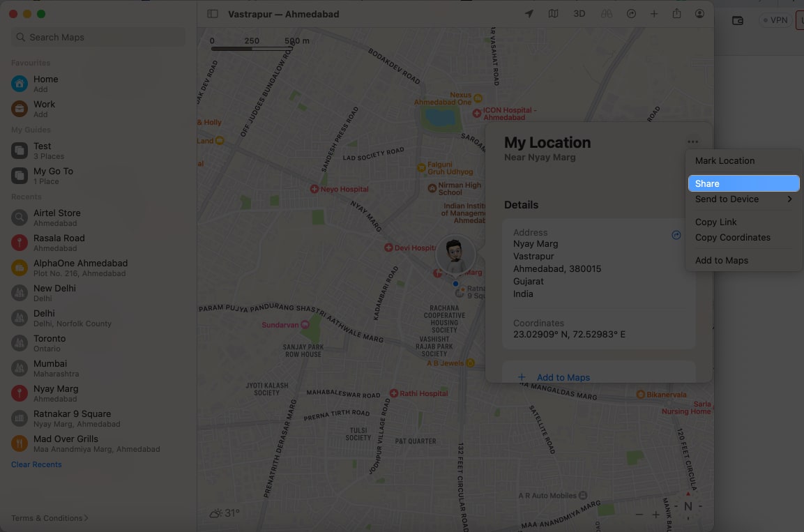The width and height of the screenshot is (804, 532).
Task: Click the refresh address icon in Details
Action: (x=676, y=235)
